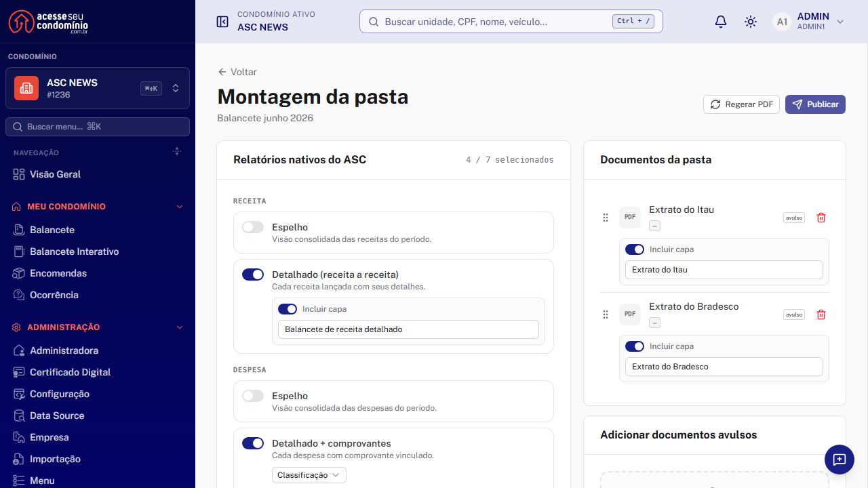Viewport: 868px width, 488px height.
Task: Click the 'Adicionar documentos avulsos' heading
Action: (x=678, y=435)
